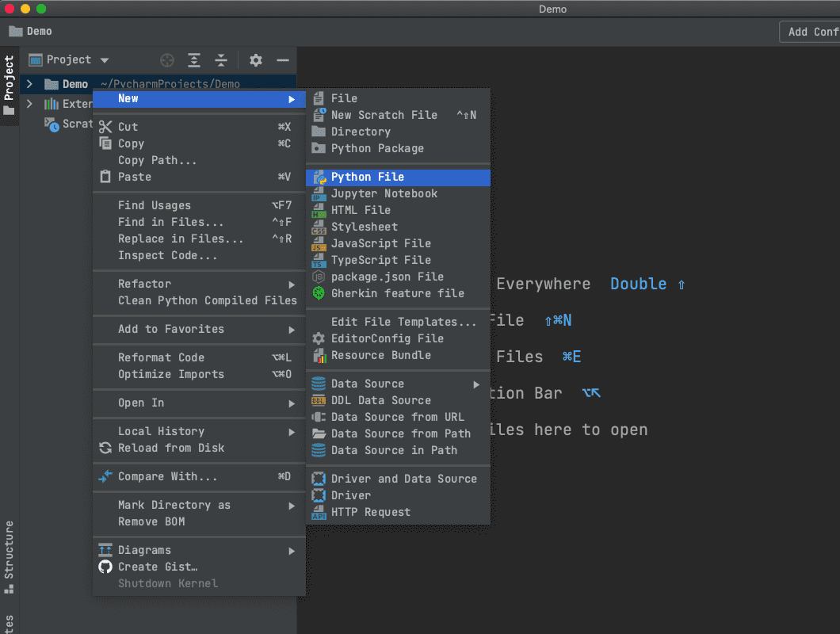Image resolution: width=840 pixels, height=634 pixels.
Task: Choose Find in Files from context menu
Action: coord(170,222)
